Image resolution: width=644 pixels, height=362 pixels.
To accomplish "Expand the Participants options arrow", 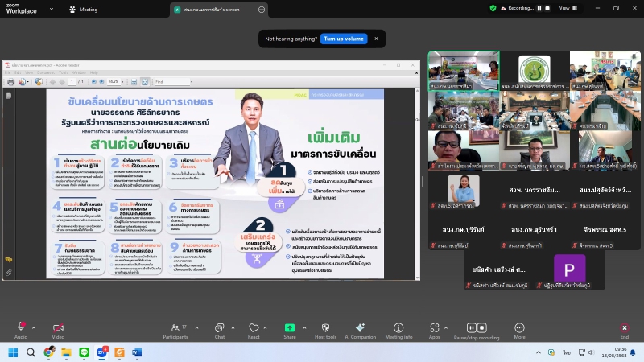I will (x=196, y=328).
